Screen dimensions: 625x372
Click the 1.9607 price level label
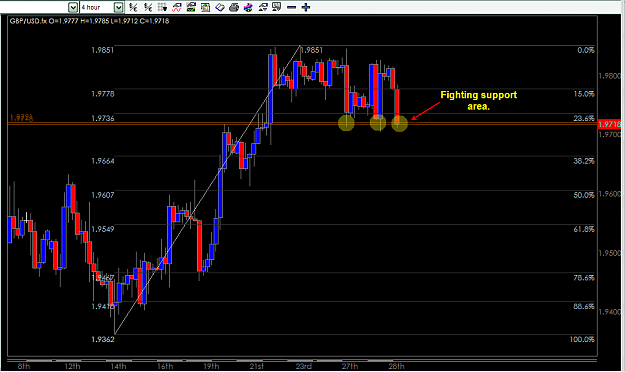click(103, 195)
